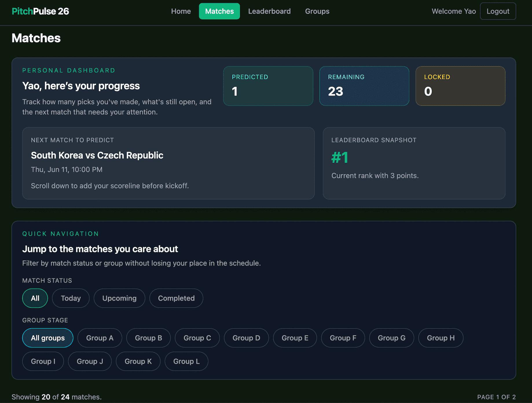Filter matches to Group D
The height and width of the screenshot is (403, 532).
point(246,338)
